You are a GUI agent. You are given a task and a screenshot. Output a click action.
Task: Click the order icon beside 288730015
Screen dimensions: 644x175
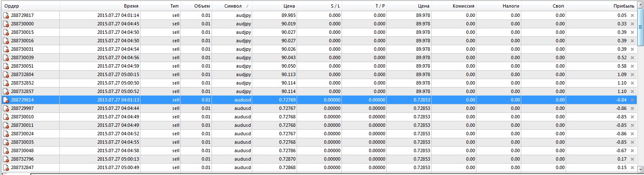[6, 32]
